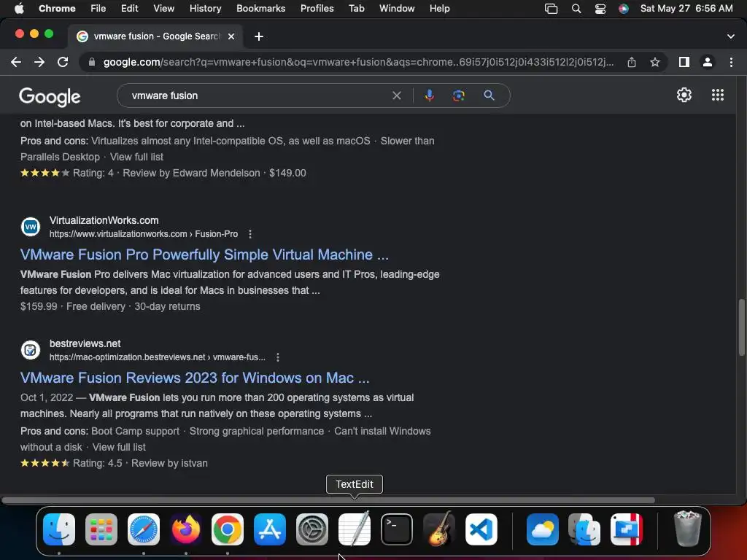Open the Window menu
Viewport: 747px width, 560px height.
(397, 9)
